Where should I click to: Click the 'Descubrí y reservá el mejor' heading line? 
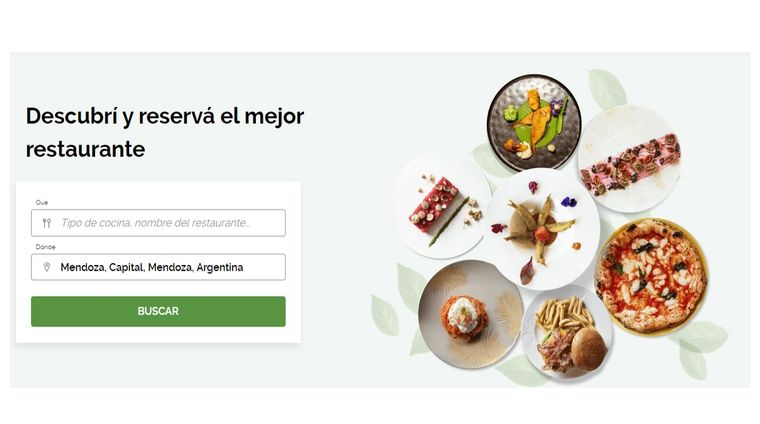(165, 116)
